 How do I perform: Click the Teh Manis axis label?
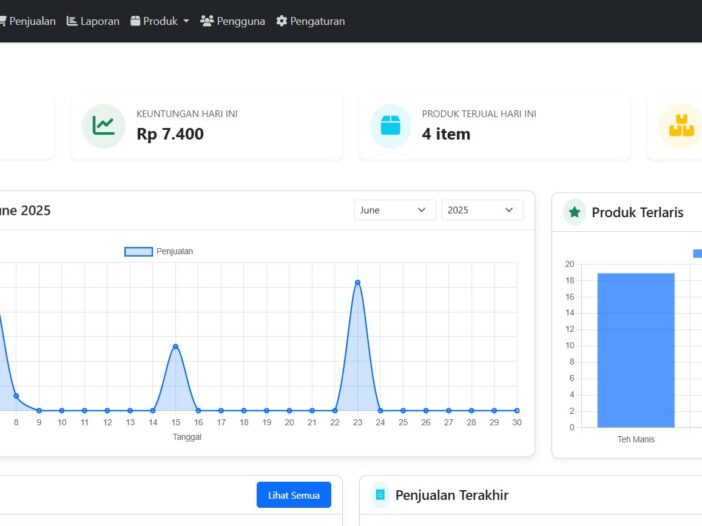[x=636, y=439]
